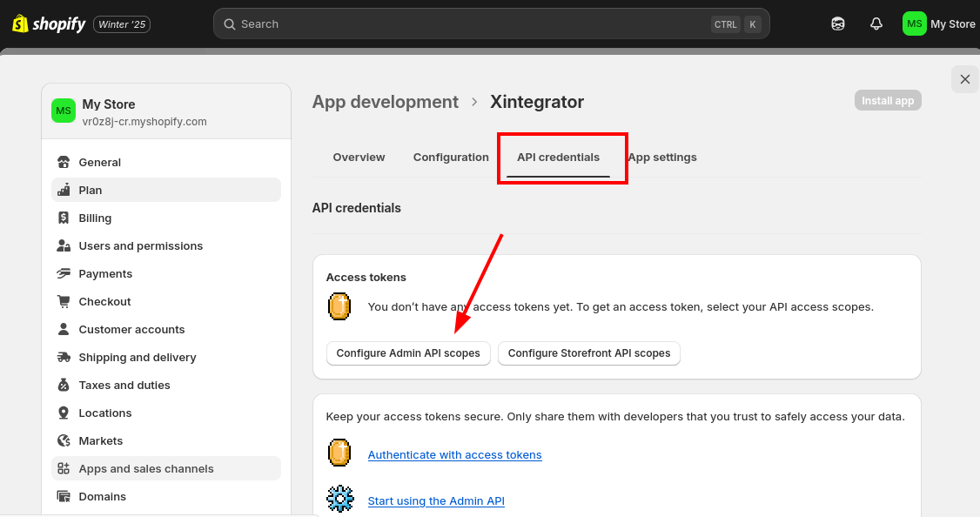Screen dimensions: 980x517
Task: Click the Users and permissions icon
Action: click(x=64, y=245)
